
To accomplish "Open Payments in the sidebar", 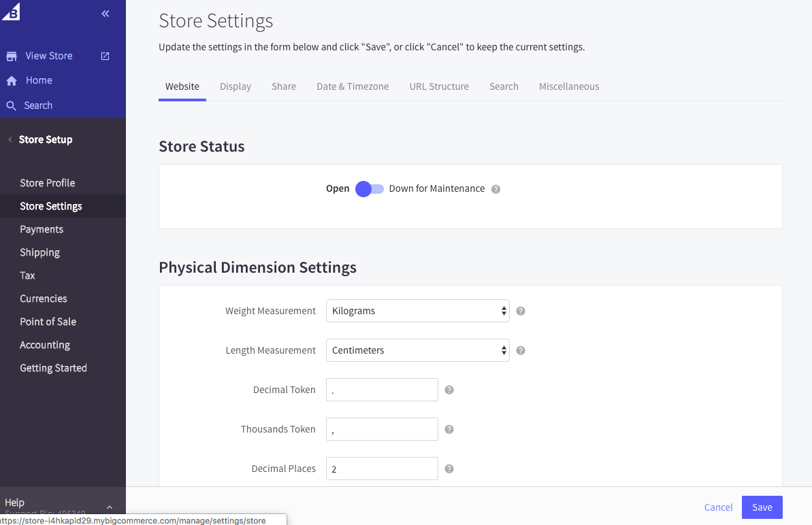I will (42, 229).
